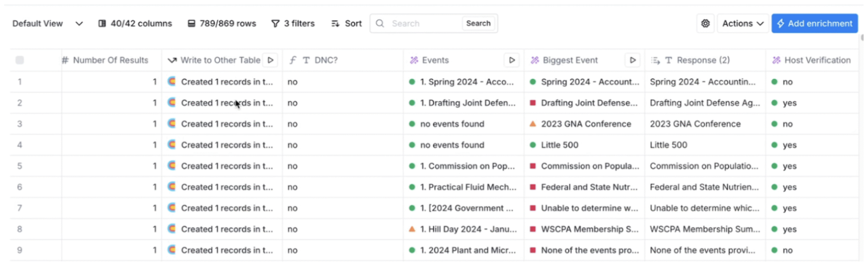868x270 pixels.
Task: Click the Search button
Action: [x=478, y=24]
